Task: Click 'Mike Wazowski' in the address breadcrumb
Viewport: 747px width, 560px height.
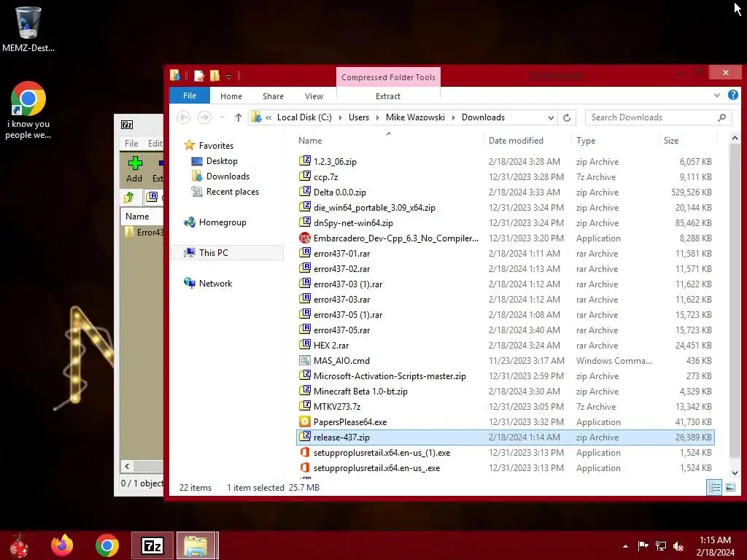Action: tap(415, 117)
